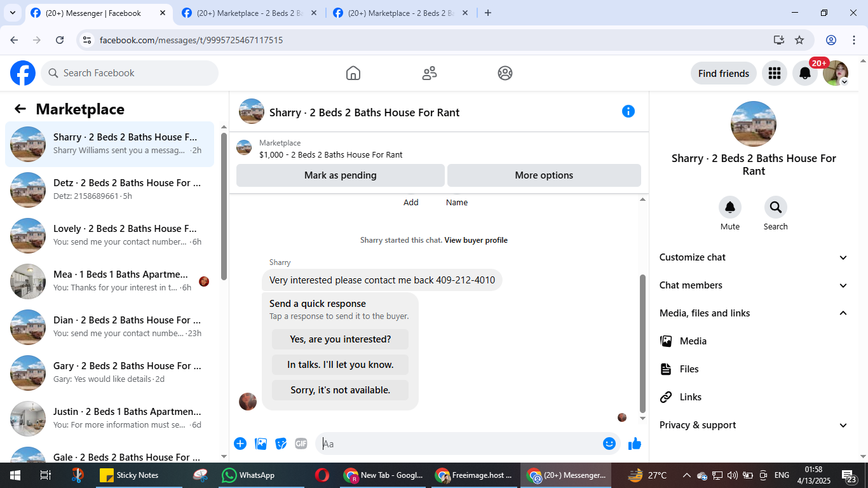Choose a sticker in composer
This screenshot has height=488, width=868.
281,444
